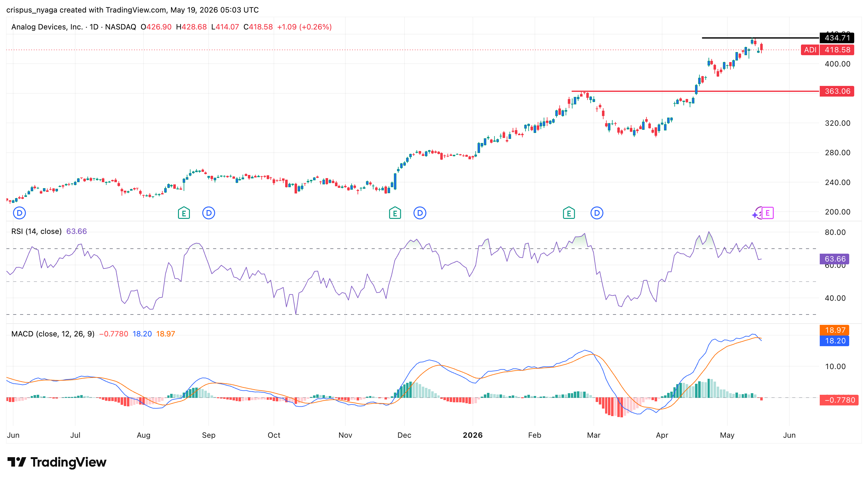Click the TradingView logo

pos(57,462)
